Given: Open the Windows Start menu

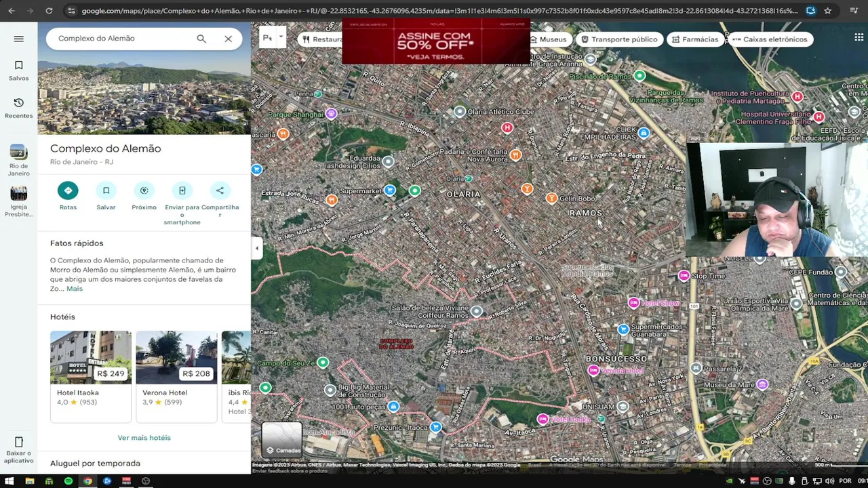Looking at the screenshot, I should click(9, 481).
